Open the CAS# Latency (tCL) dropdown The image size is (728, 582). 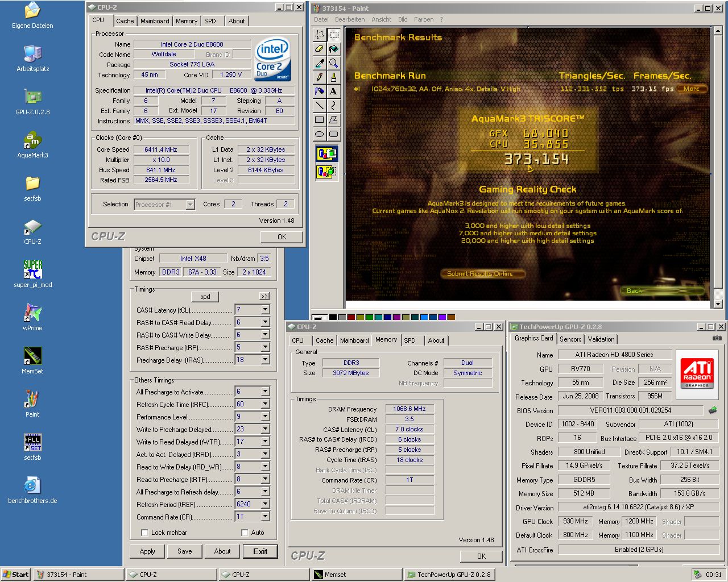(265, 310)
